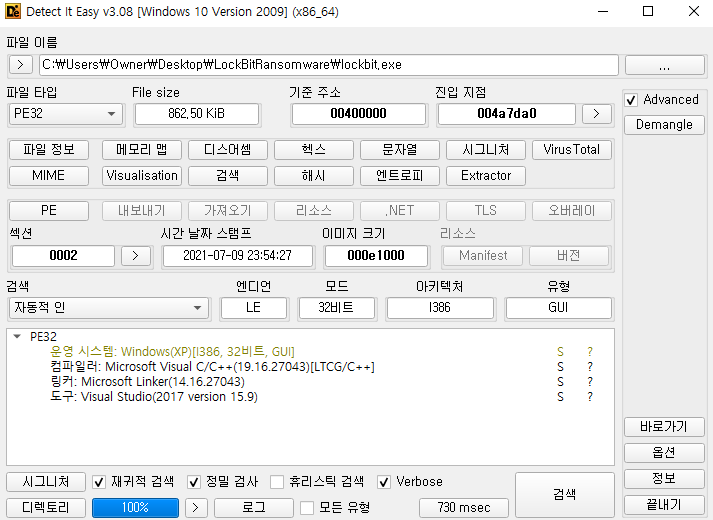
Task: Click S link on 컴파일러 row
Action: 560,367
